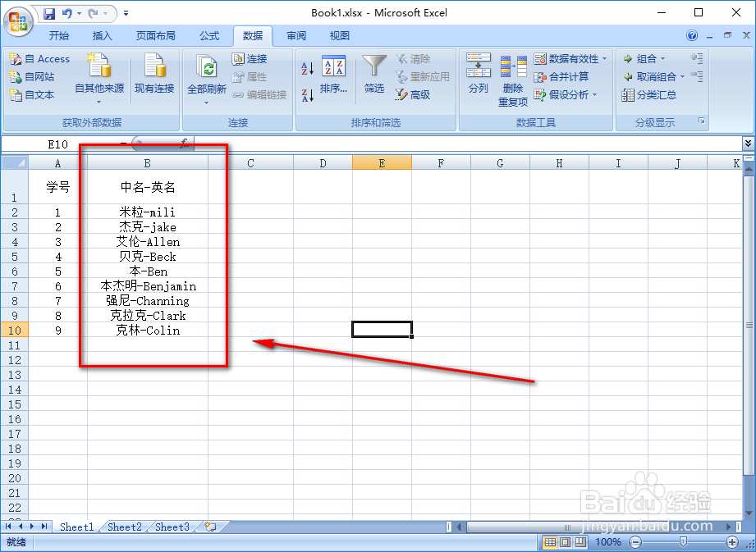Image resolution: width=756 pixels, height=552 pixels.
Task: Open the 审阅 ribbon tab
Action: point(296,35)
